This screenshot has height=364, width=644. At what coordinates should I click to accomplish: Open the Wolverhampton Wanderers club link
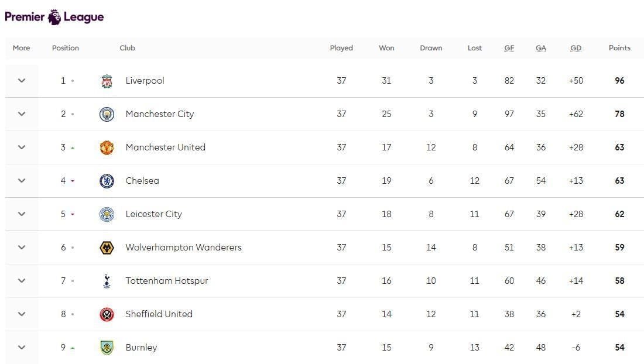tap(184, 248)
